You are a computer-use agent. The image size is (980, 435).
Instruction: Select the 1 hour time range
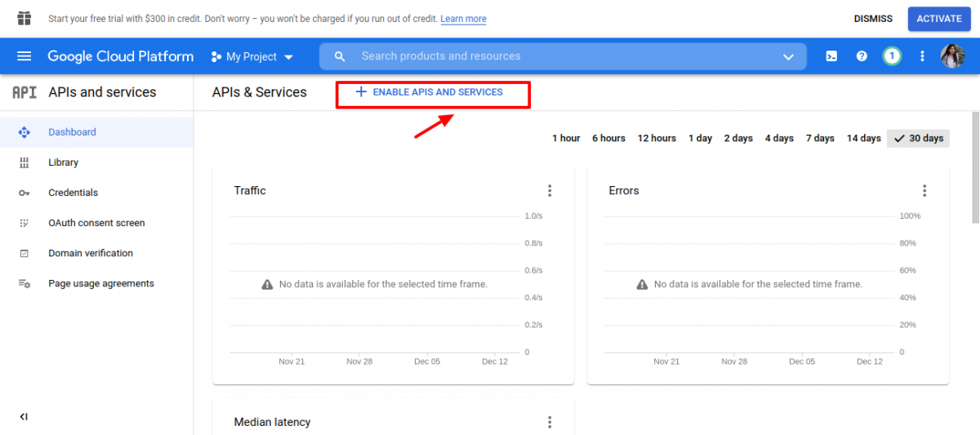pos(566,138)
